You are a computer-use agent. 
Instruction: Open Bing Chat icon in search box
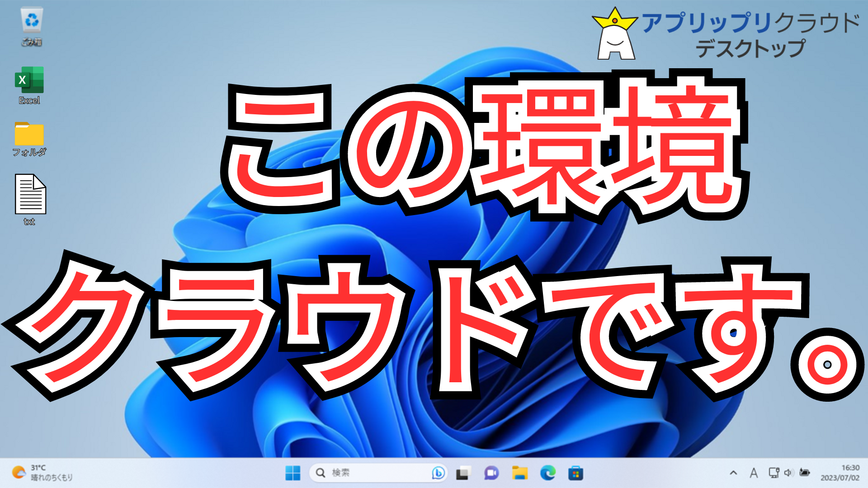438,473
